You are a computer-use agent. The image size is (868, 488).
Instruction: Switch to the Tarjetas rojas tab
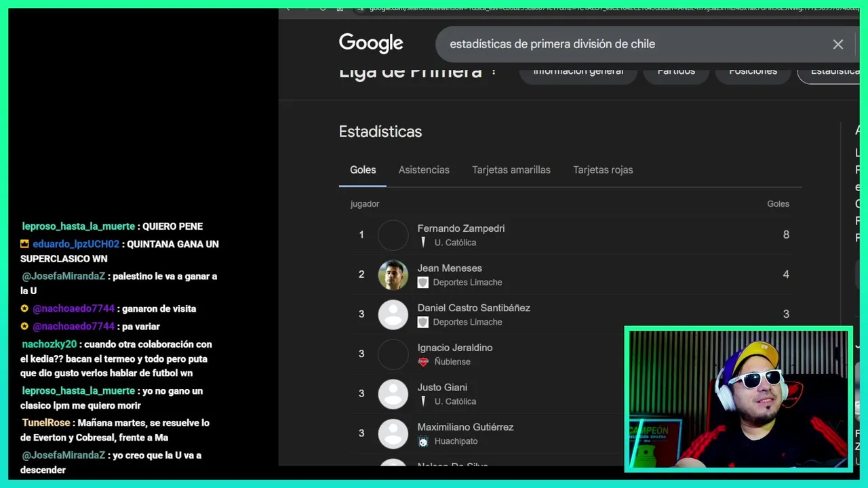[603, 169]
